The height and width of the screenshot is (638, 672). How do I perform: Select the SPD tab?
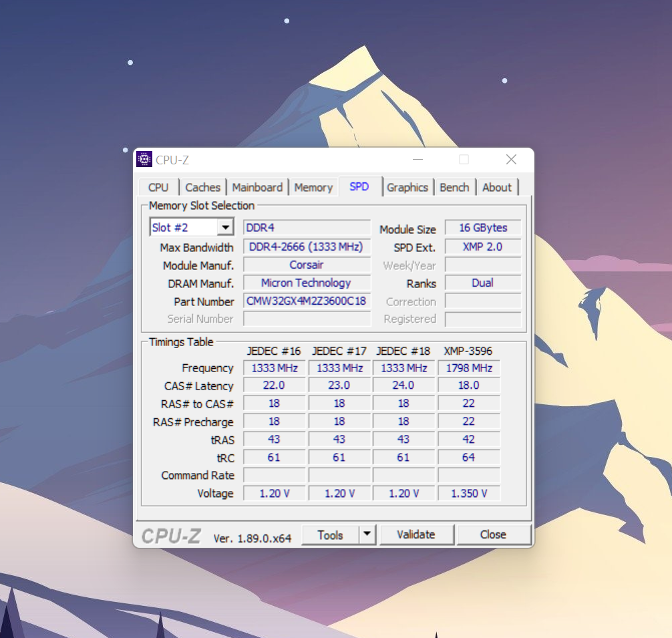(359, 186)
